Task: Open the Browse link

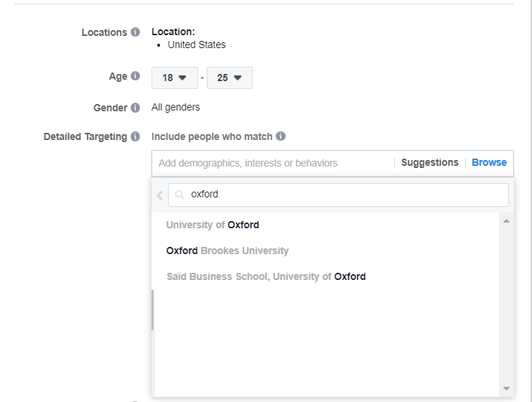Action: (x=489, y=162)
